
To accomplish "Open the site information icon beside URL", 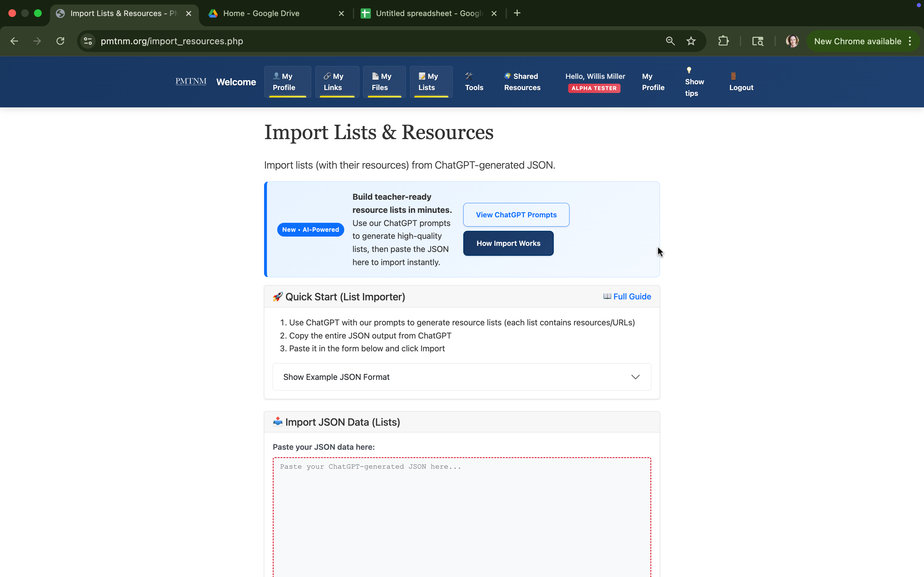I will pos(88,41).
